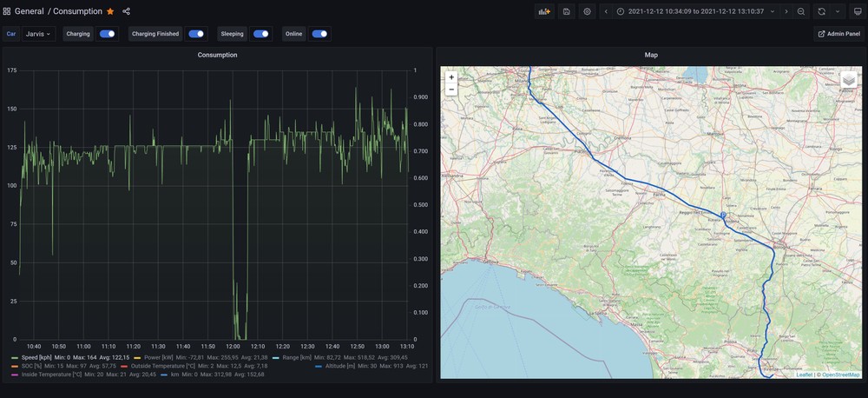The image size is (868, 398).
Task: Turn off the Charging toggle
Action: pyautogui.click(x=108, y=34)
